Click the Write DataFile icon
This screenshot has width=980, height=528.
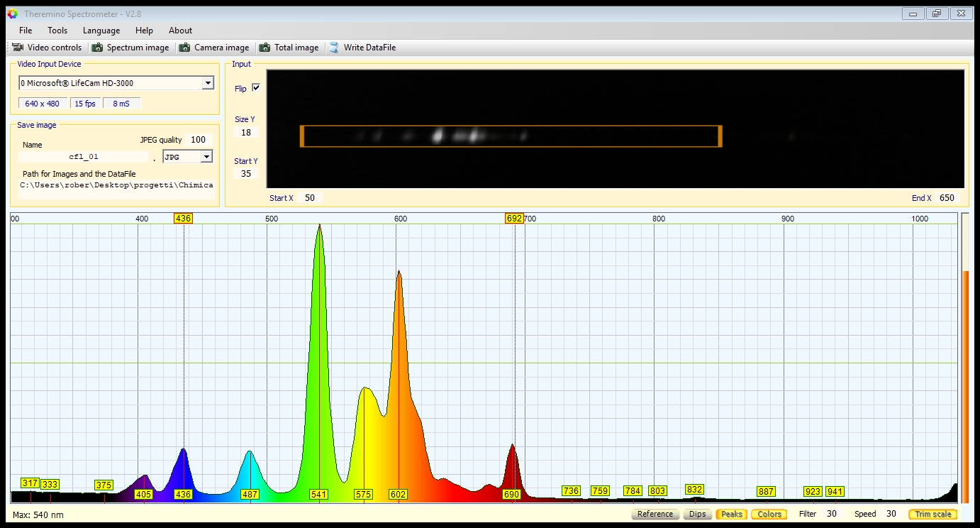(334, 48)
